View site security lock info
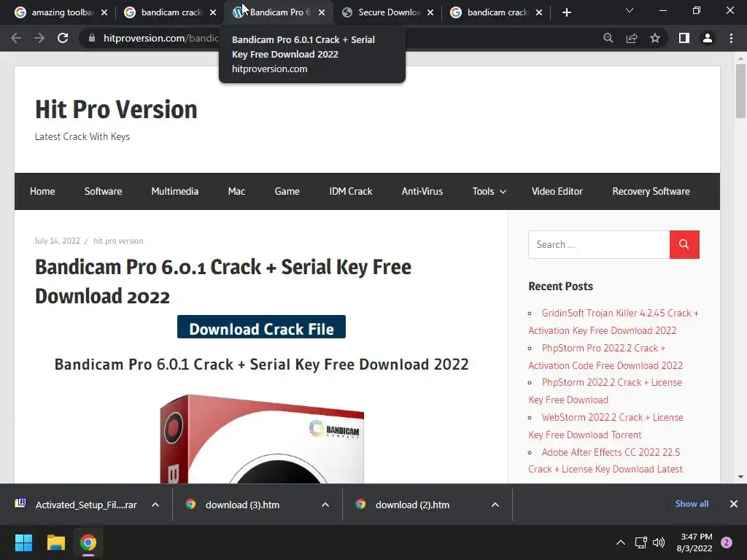The width and height of the screenshot is (747, 560). (92, 38)
